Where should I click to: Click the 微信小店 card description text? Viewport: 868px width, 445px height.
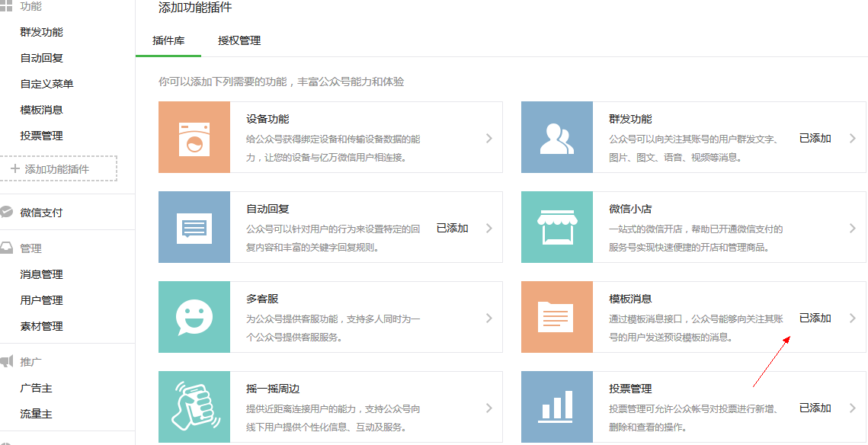pos(696,238)
